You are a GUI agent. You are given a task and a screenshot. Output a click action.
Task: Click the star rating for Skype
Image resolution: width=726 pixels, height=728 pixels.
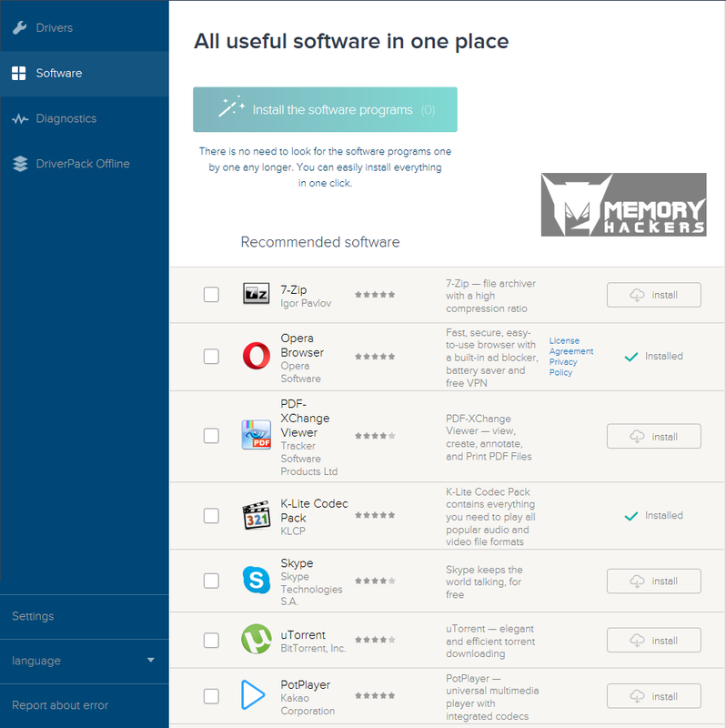[x=375, y=581]
